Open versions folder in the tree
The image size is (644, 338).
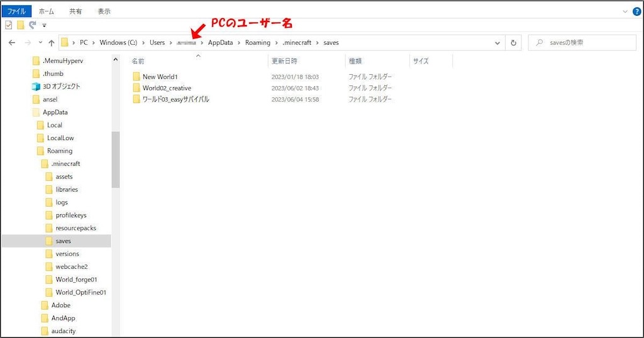(67, 254)
